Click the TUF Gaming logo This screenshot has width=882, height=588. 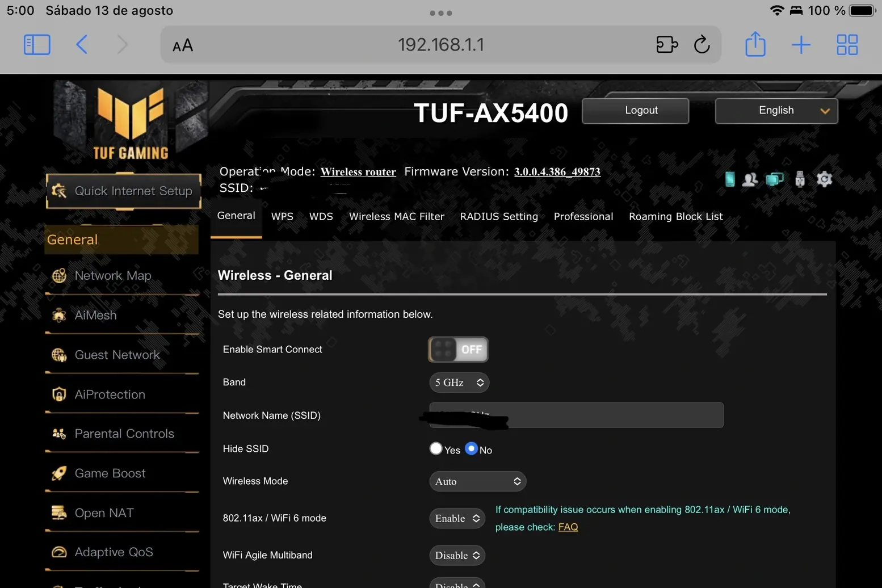tap(131, 122)
